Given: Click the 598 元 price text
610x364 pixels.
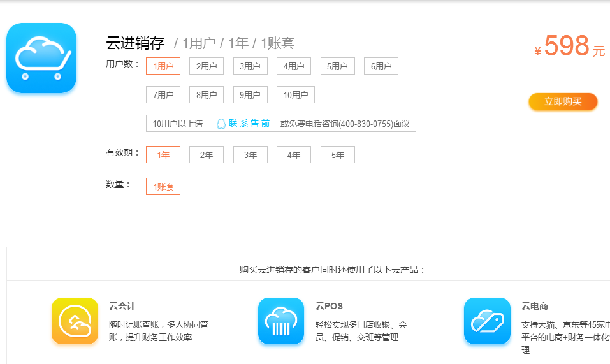Looking at the screenshot, I should (570, 46).
